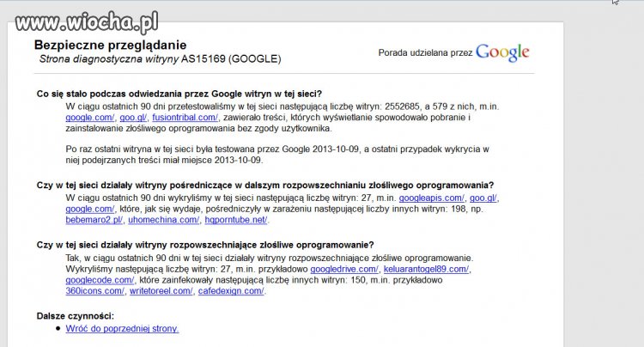Visit the uhomechina.com/ link

164,220
